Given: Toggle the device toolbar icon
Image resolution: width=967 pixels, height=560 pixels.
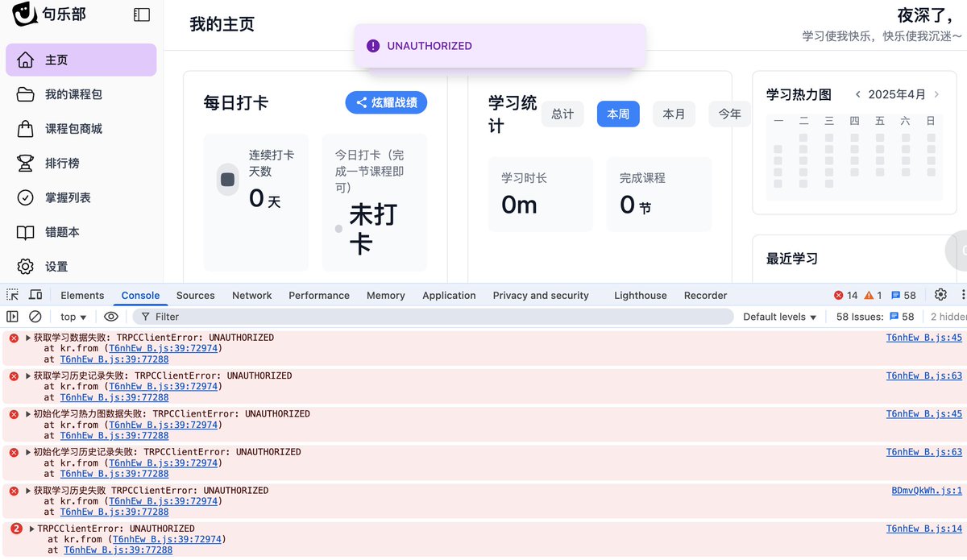Looking at the screenshot, I should pyautogui.click(x=35, y=295).
